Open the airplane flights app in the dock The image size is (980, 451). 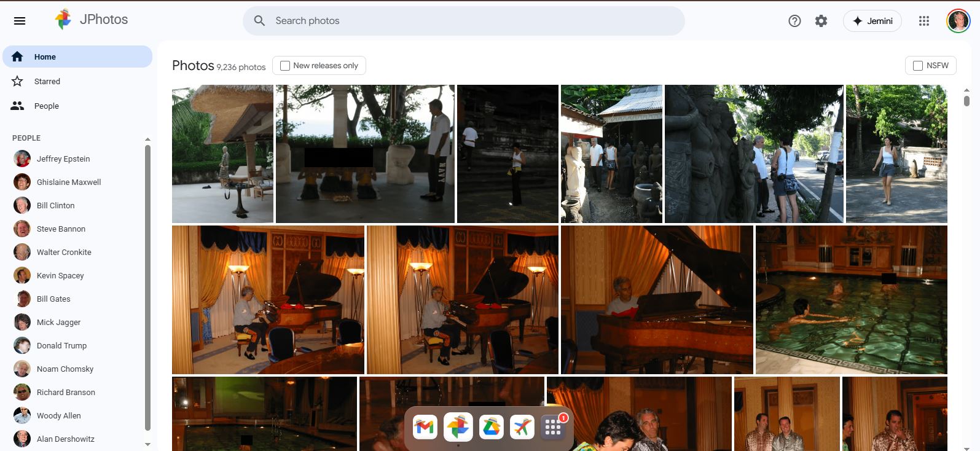(x=522, y=427)
